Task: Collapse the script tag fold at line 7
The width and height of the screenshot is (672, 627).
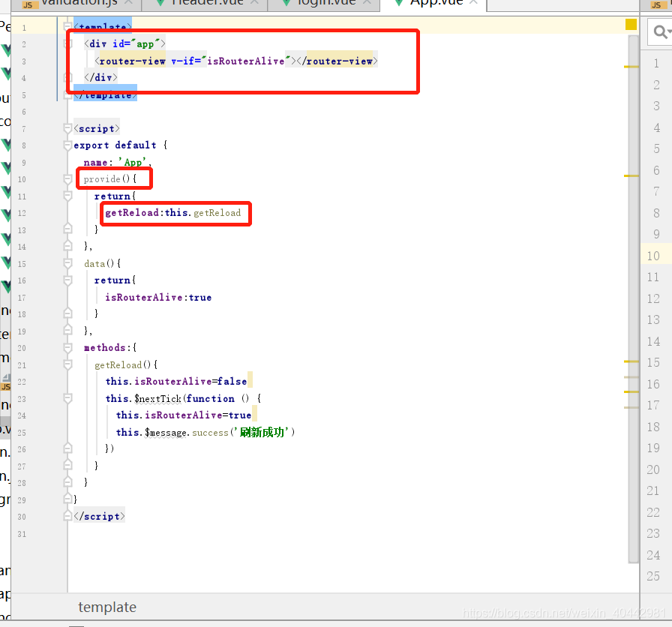Action: (x=67, y=128)
